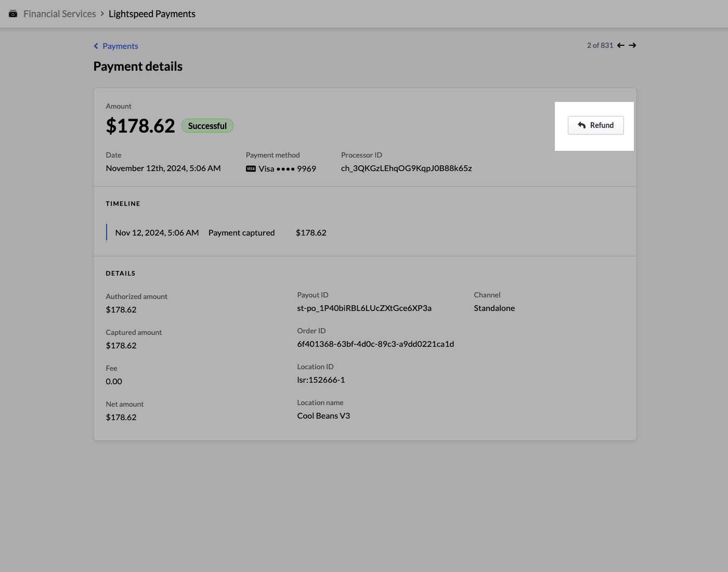This screenshot has width=728, height=572.
Task: Select Lightspeed Payments breadcrumb
Action: coord(152,14)
